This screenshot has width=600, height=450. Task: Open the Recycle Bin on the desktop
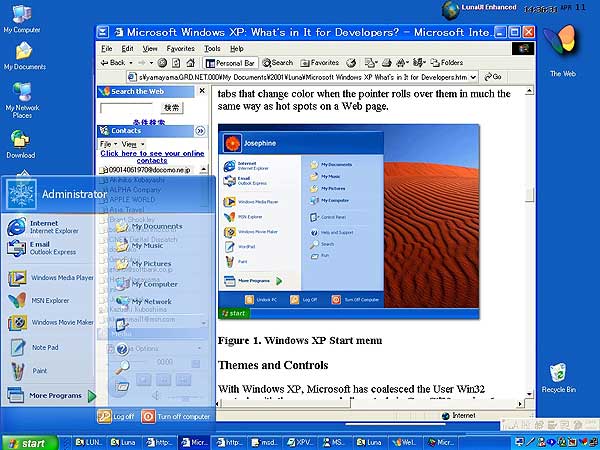pos(558,378)
